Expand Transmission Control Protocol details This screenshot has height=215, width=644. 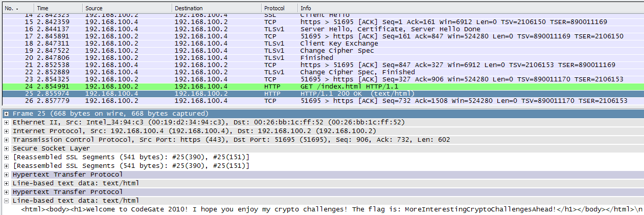pyautogui.click(x=6, y=140)
